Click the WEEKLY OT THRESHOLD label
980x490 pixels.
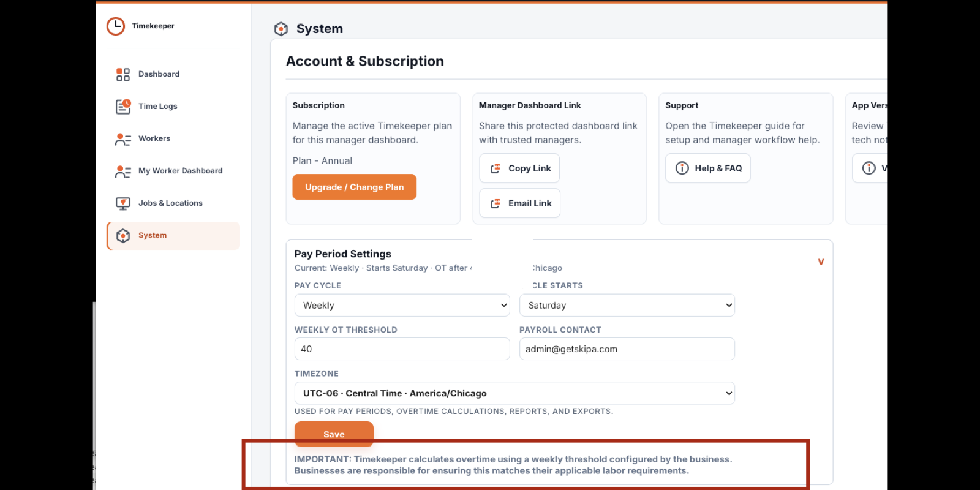[346, 330]
